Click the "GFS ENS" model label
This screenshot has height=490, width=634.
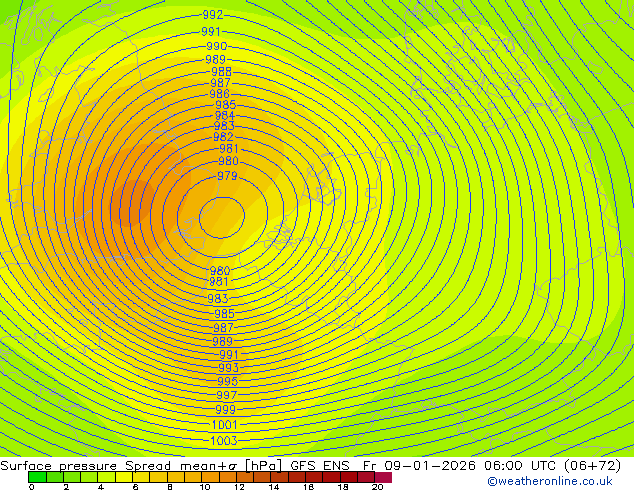(x=320, y=466)
